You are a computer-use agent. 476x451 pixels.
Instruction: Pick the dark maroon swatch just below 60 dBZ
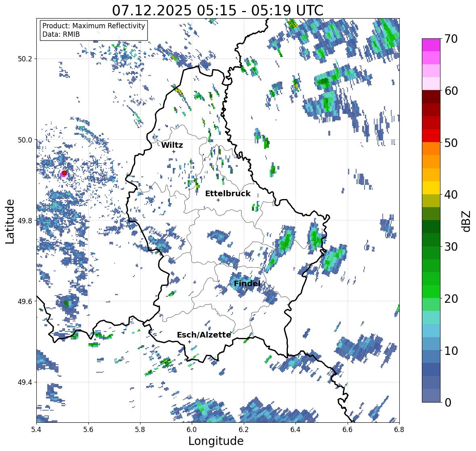click(x=431, y=97)
